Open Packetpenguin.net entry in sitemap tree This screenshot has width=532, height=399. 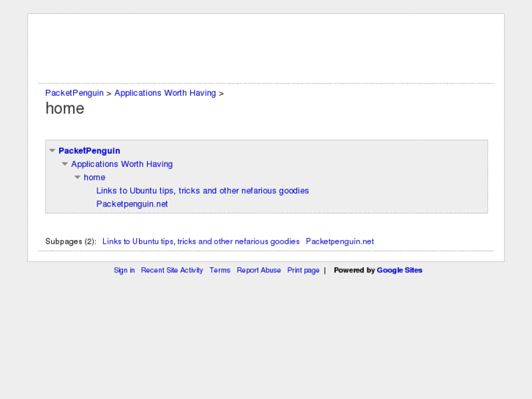tap(132, 204)
